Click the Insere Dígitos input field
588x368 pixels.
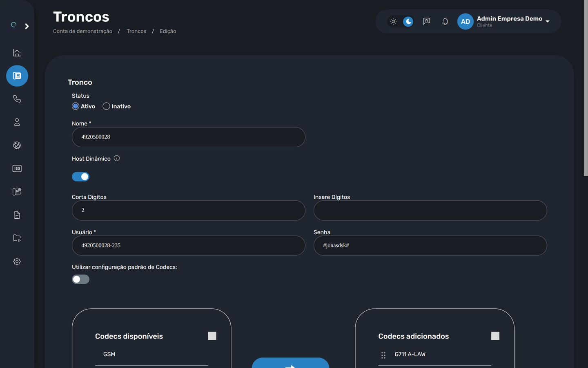coord(430,211)
